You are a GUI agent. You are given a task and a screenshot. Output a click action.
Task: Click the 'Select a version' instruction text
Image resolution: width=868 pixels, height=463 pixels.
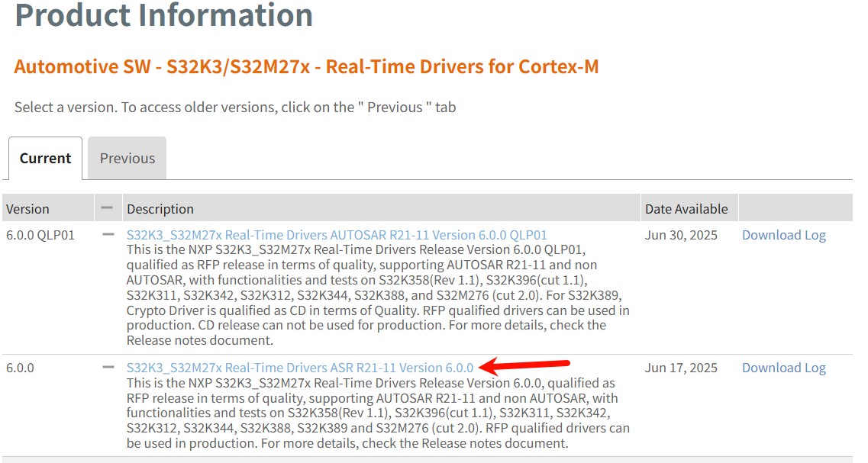click(x=234, y=107)
